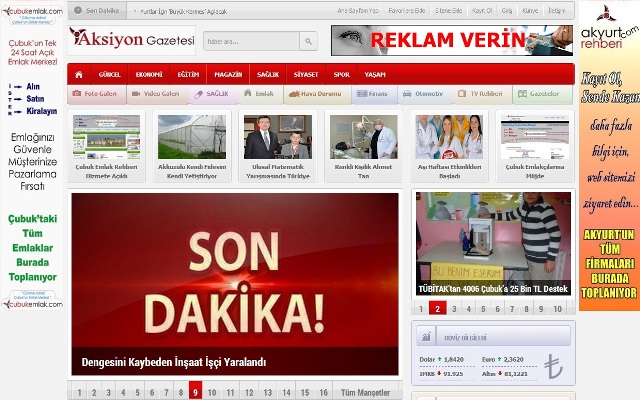Screen dimensions: 640x400
Task: Click the home icon in the red navigation bar
Action: click(x=79, y=75)
